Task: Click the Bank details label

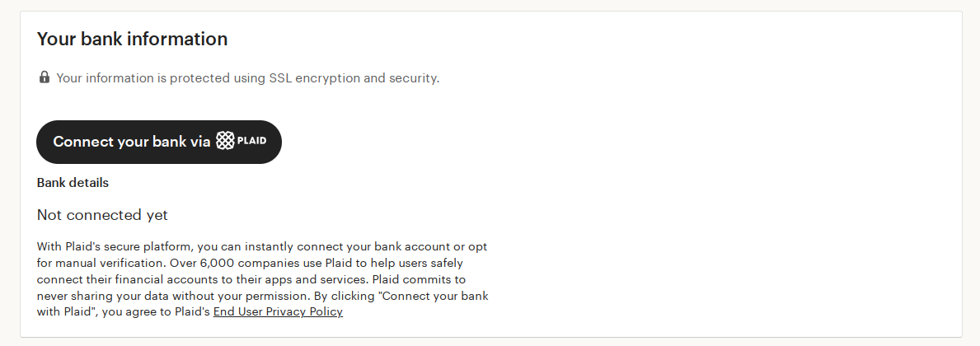Action: click(73, 183)
